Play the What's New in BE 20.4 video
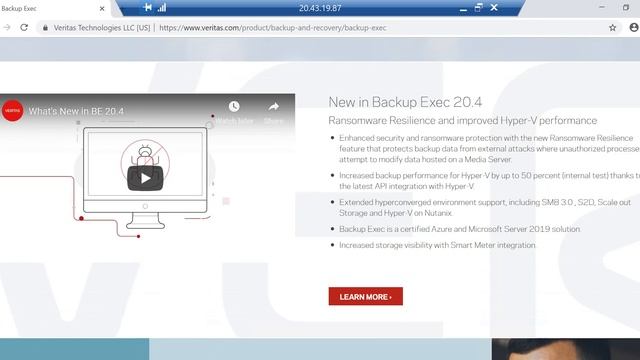Image resolution: width=640 pixels, height=360 pixels. [145, 178]
